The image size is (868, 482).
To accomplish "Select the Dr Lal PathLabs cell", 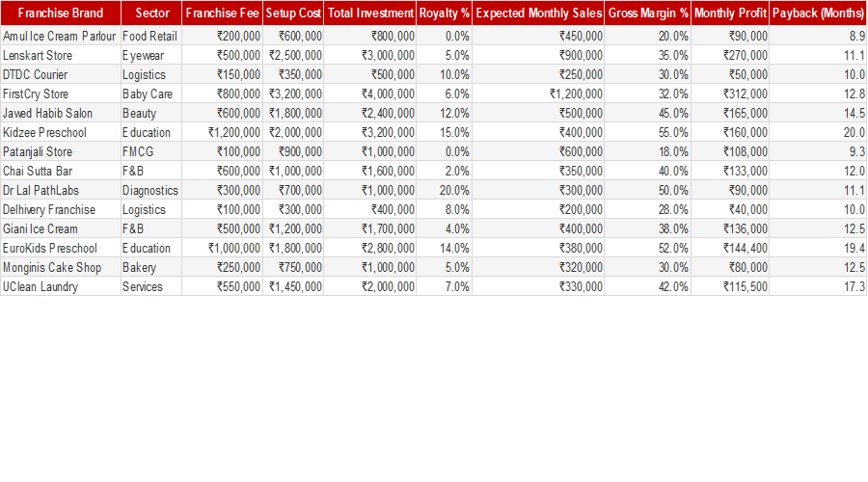I will click(x=61, y=190).
